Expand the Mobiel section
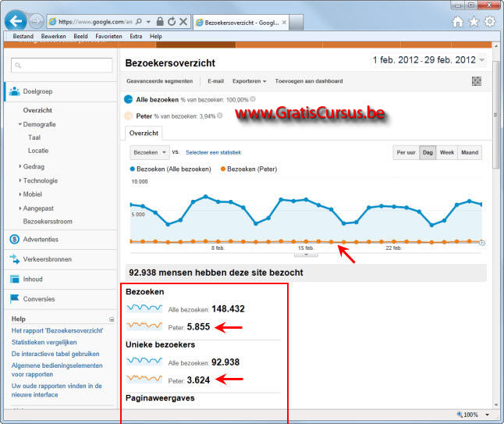504x424 pixels. (x=20, y=194)
